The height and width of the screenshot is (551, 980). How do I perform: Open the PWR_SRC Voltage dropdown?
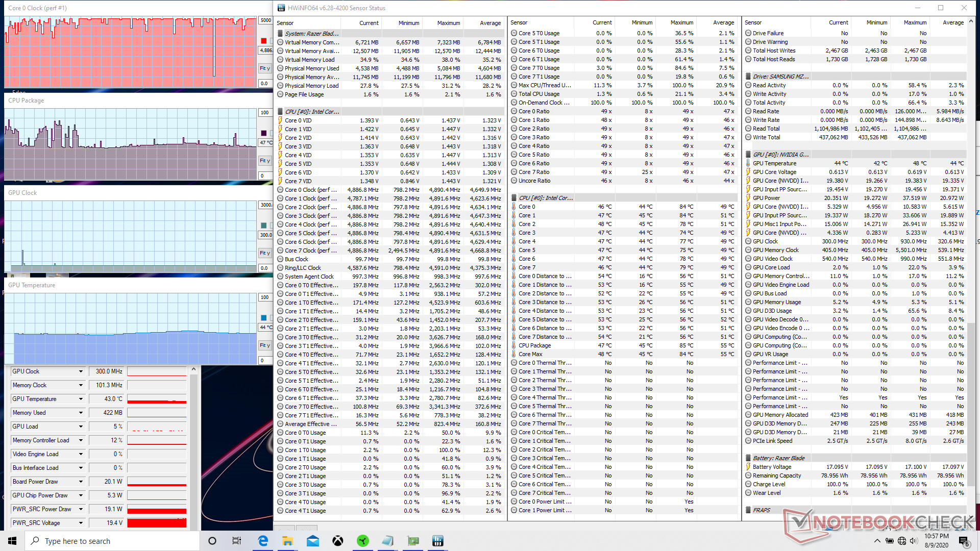click(x=81, y=523)
